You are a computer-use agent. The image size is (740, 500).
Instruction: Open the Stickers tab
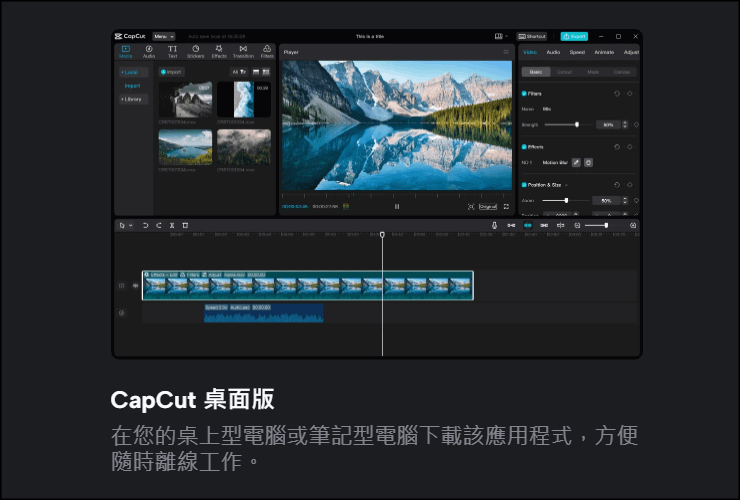pos(195,51)
